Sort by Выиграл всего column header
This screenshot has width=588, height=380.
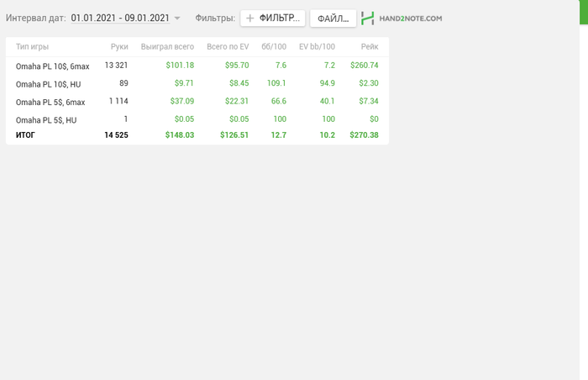[167, 46]
